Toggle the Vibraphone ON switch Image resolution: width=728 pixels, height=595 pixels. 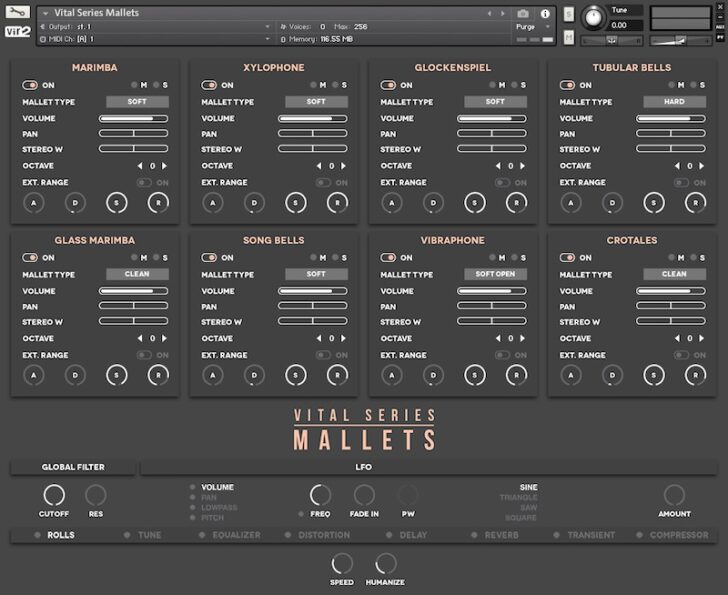pyautogui.click(x=388, y=258)
